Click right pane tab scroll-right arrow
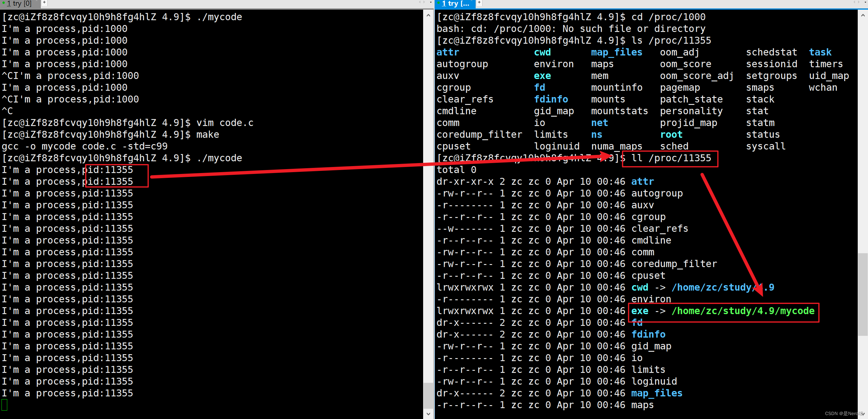The image size is (868, 419). click(x=859, y=2)
